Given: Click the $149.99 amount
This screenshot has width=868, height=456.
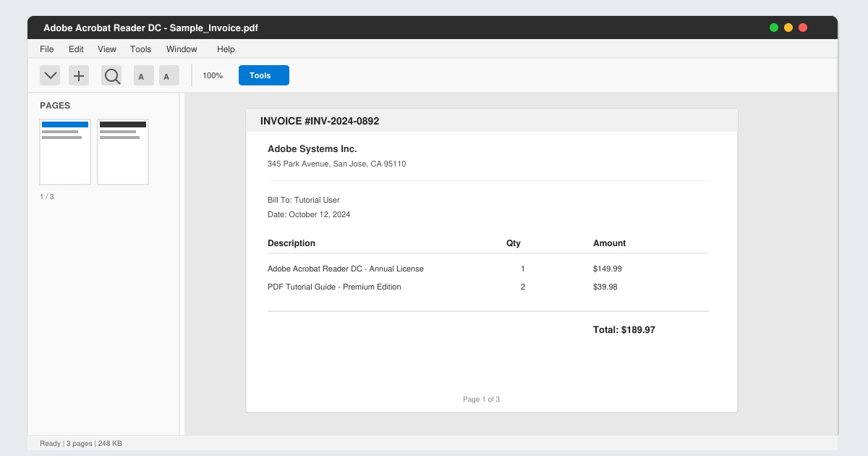Looking at the screenshot, I should (608, 269).
